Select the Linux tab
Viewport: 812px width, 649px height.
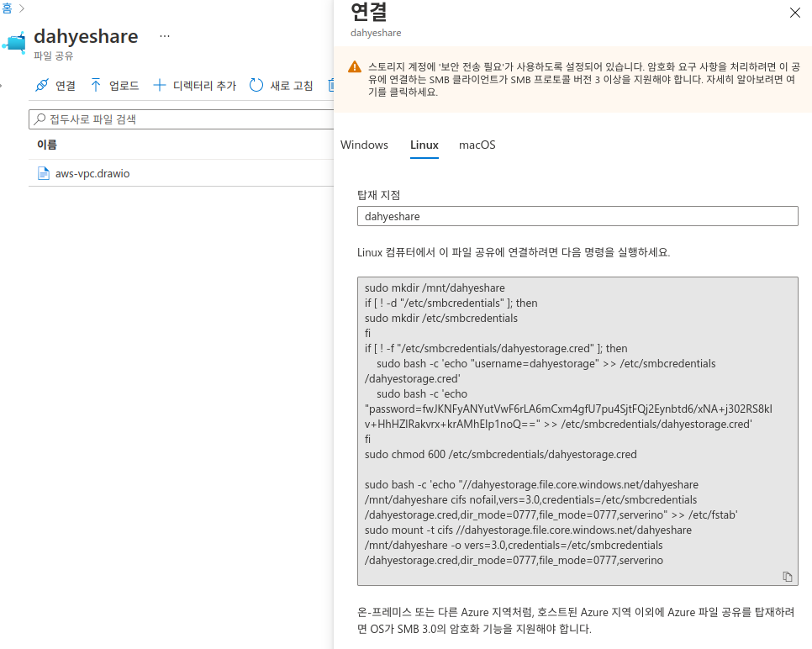pyautogui.click(x=424, y=145)
